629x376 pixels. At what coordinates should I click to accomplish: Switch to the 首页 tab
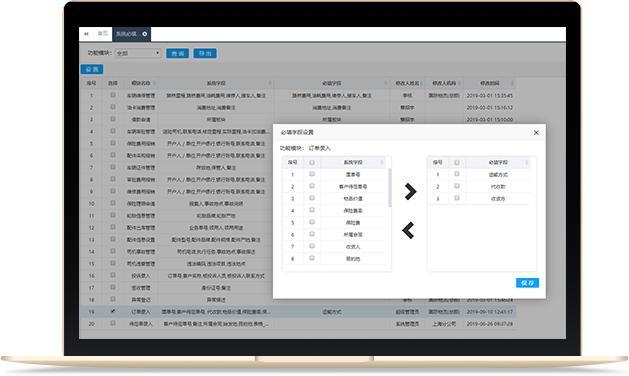point(103,34)
